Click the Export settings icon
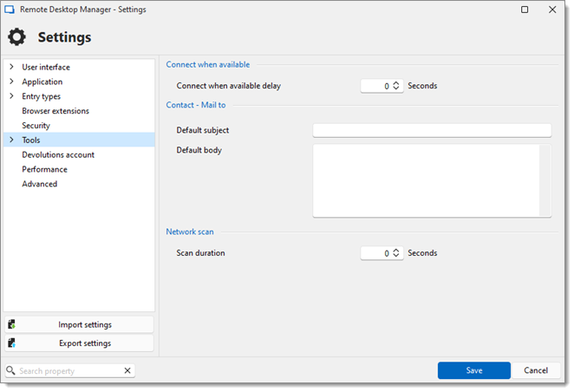This screenshot has width=574, height=392. pos(12,343)
